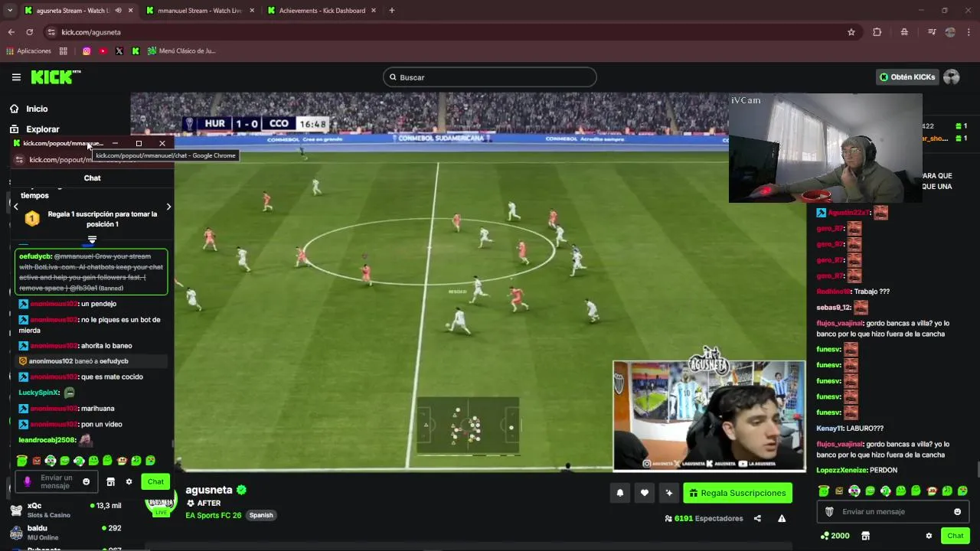The height and width of the screenshot is (551, 980).
Task: Switch to mmanuuel Stream tab
Action: pyautogui.click(x=199, y=11)
